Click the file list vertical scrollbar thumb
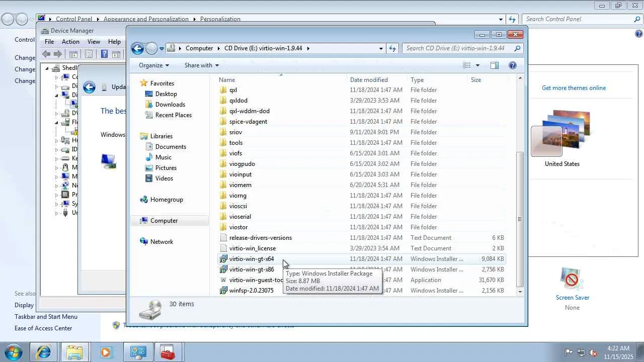Image resolution: width=644 pixels, height=362 pixels. [x=520, y=220]
